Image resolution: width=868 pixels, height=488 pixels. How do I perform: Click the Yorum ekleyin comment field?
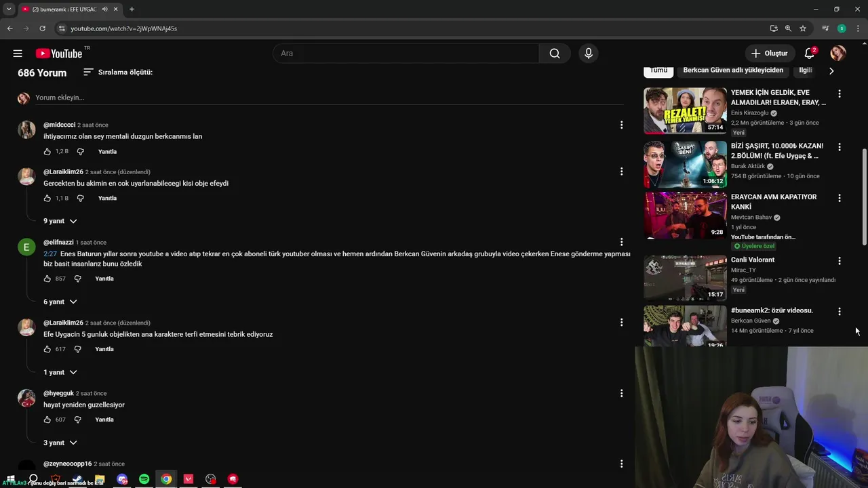click(330, 98)
